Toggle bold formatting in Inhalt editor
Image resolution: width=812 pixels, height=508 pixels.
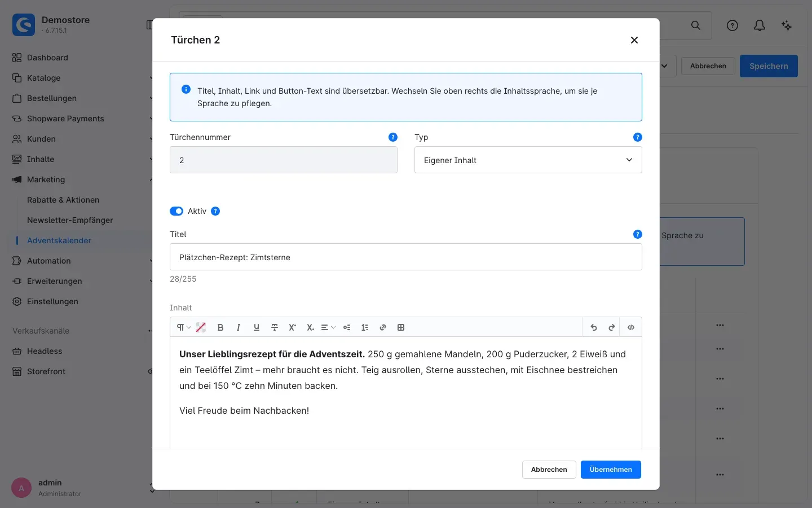click(220, 327)
